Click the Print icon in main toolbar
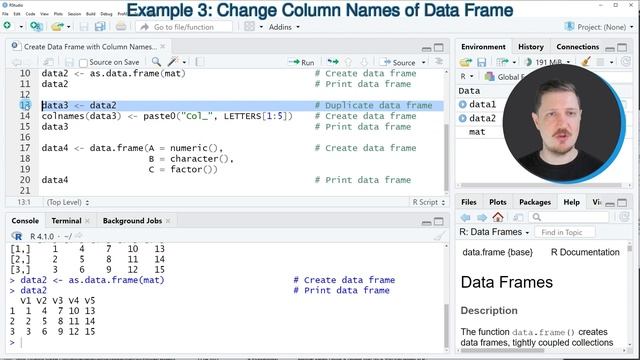The height and width of the screenshot is (360, 640). [121, 27]
